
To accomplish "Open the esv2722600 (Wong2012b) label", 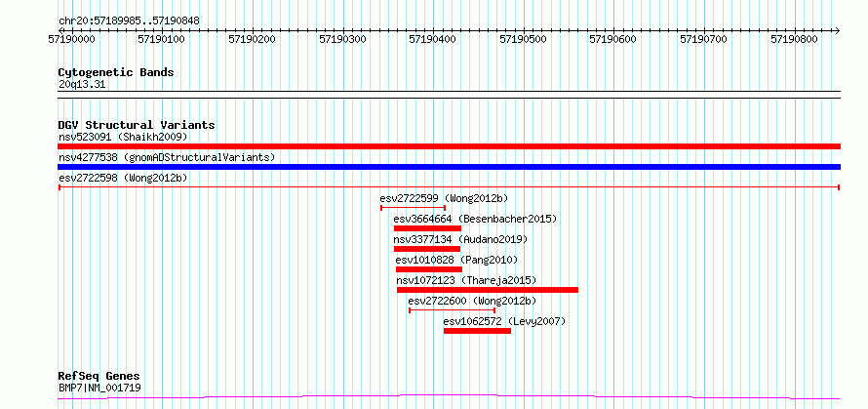I will point(472,301).
